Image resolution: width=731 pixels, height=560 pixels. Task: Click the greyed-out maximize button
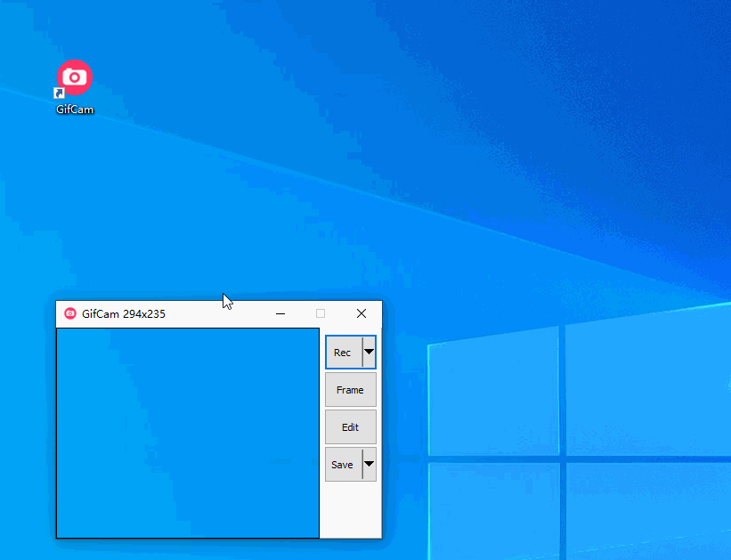(321, 313)
